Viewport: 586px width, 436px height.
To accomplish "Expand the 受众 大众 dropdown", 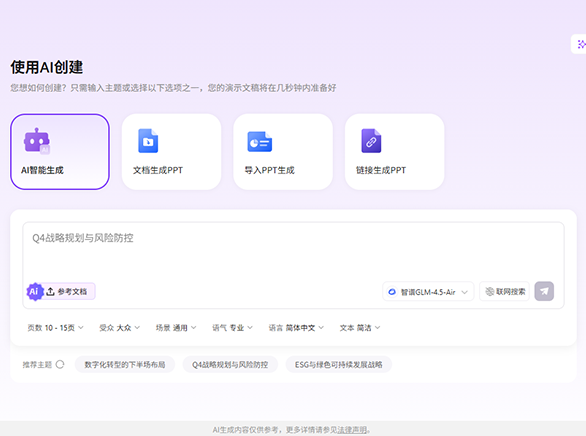I will (x=120, y=328).
